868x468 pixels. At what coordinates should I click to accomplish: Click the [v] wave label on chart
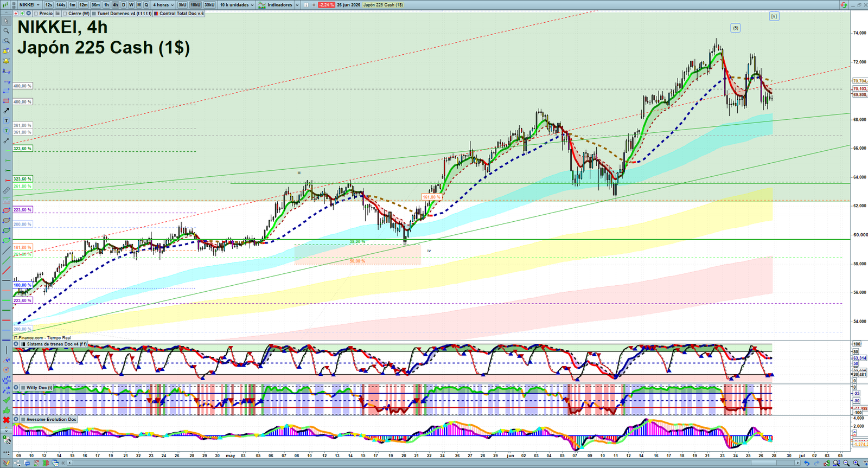[774, 16]
